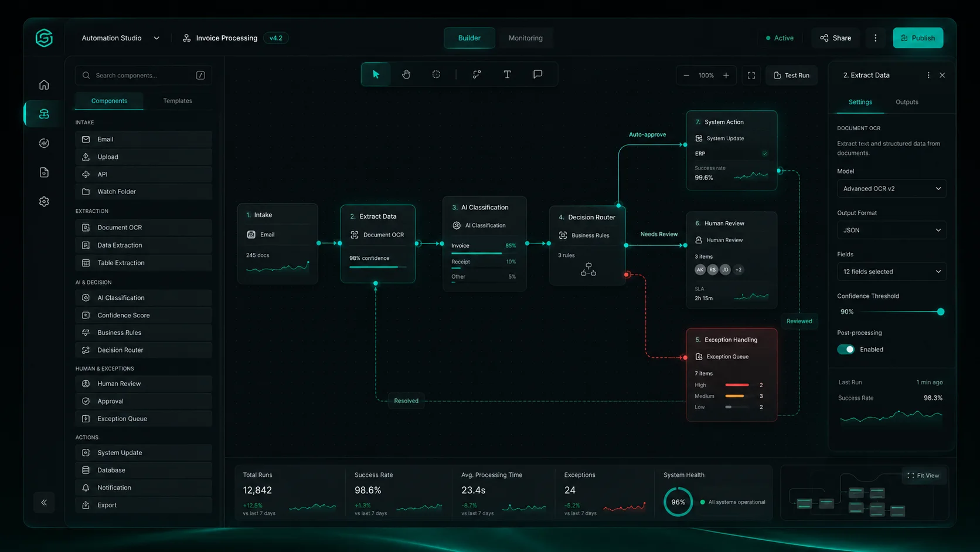The image size is (980, 552).
Task: Open the workflows icon in left sidebar
Action: pos(44,114)
